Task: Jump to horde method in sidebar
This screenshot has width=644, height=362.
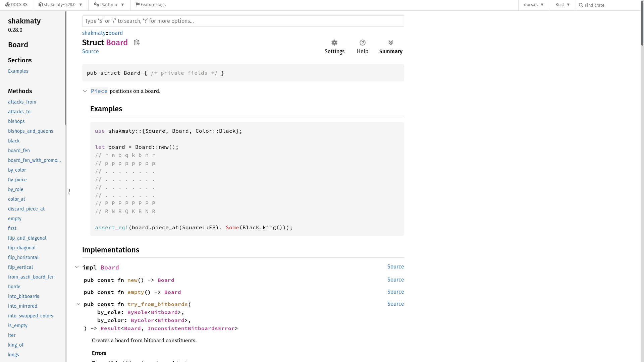Action: pos(14,287)
